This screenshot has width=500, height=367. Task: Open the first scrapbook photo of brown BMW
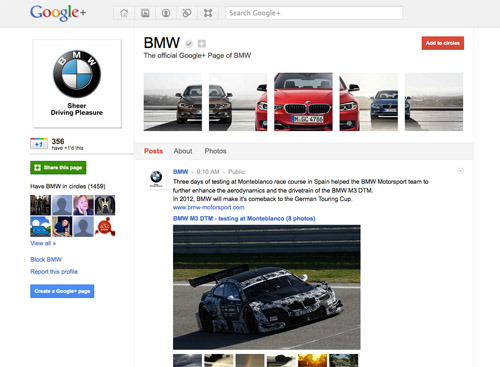[173, 102]
